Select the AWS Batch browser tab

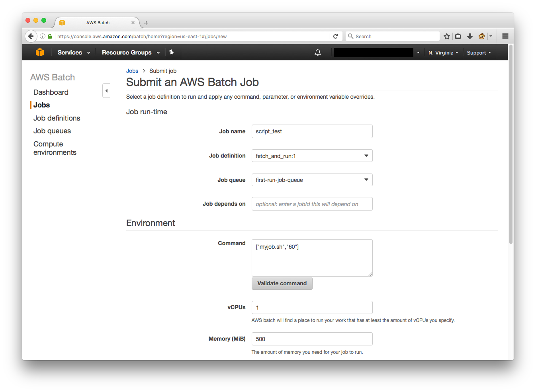click(x=97, y=23)
